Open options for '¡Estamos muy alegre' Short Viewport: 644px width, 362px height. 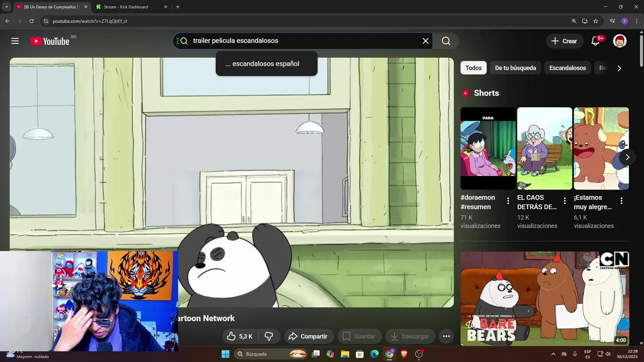pos(621,201)
